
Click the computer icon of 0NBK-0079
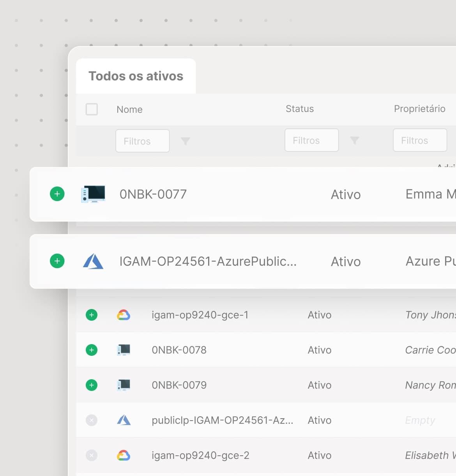click(x=124, y=385)
